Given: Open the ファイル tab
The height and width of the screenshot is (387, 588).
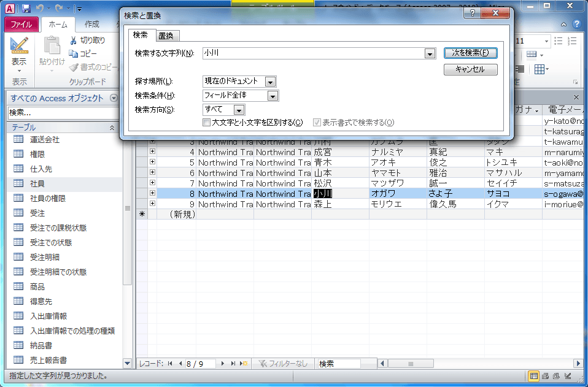Looking at the screenshot, I should pyautogui.click(x=21, y=25).
